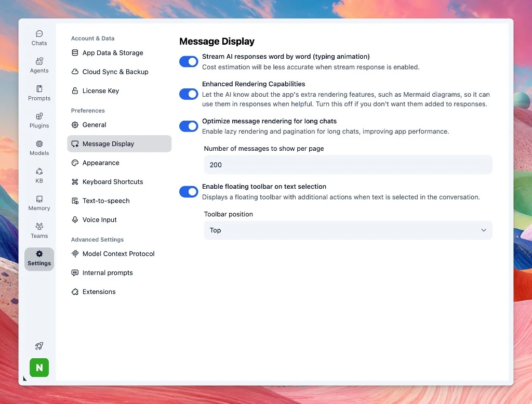Click 'Stream AI responses word by word' label

pyautogui.click(x=286, y=56)
